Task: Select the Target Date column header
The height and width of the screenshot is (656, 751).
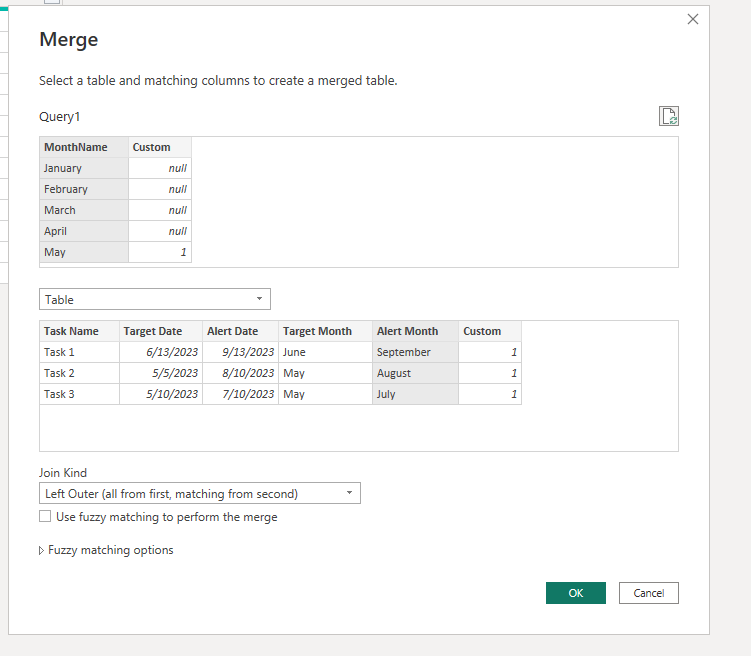Action: pyautogui.click(x=161, y=331)
